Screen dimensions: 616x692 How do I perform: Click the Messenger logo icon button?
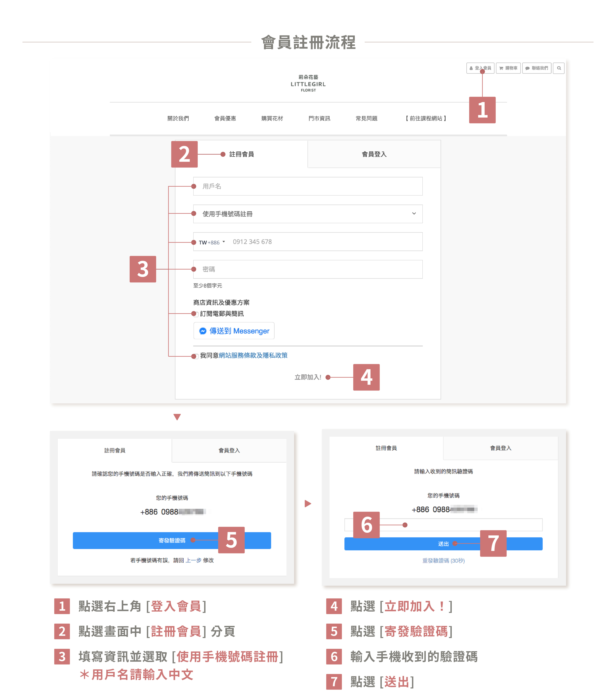click(x=203, y=331)
